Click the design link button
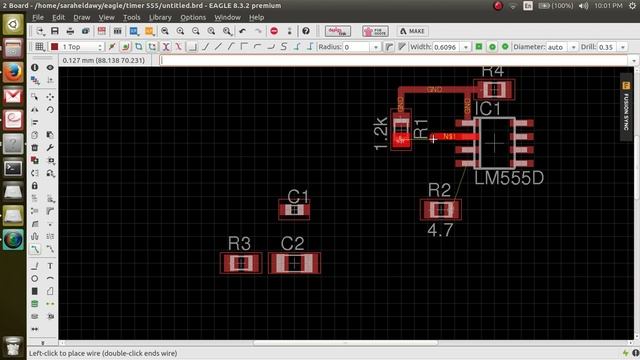 pyautogui.click(x=338, y=31)
